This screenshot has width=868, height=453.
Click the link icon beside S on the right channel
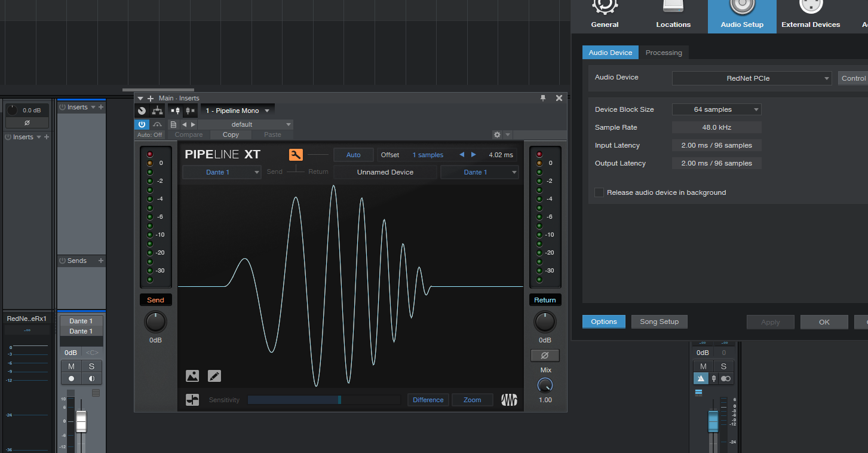tap(725, 379)
